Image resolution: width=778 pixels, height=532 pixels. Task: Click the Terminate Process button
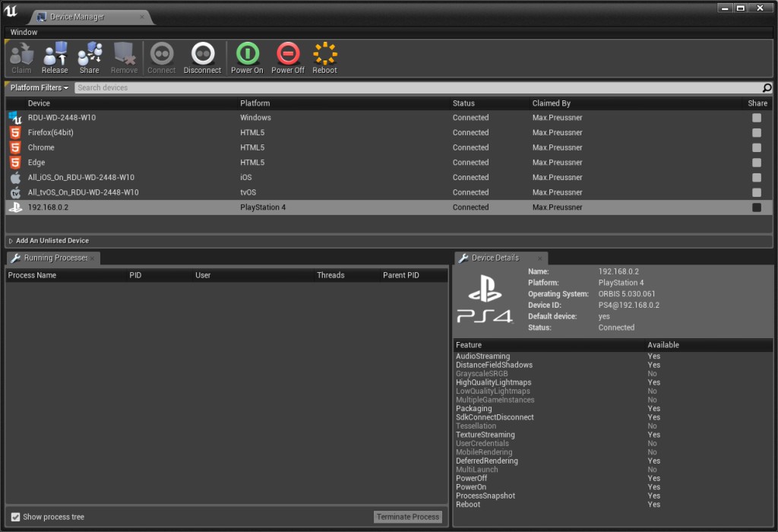pos(408,517)
